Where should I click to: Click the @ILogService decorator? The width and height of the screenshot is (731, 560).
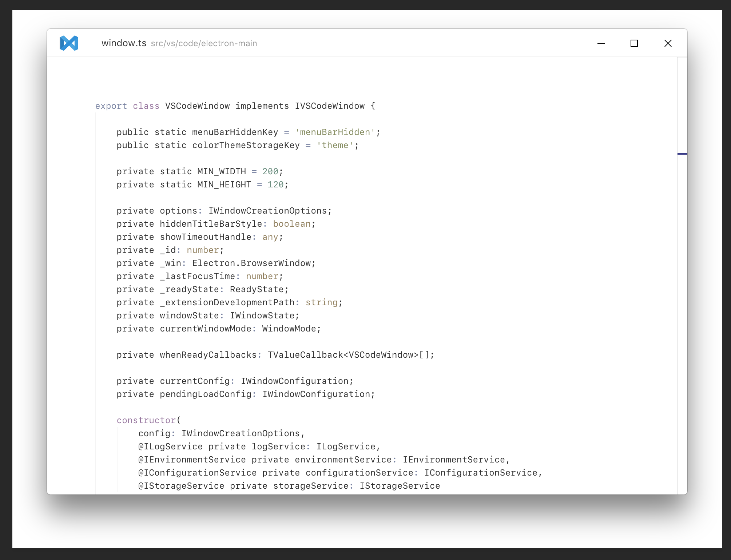(x=170, y=446)
